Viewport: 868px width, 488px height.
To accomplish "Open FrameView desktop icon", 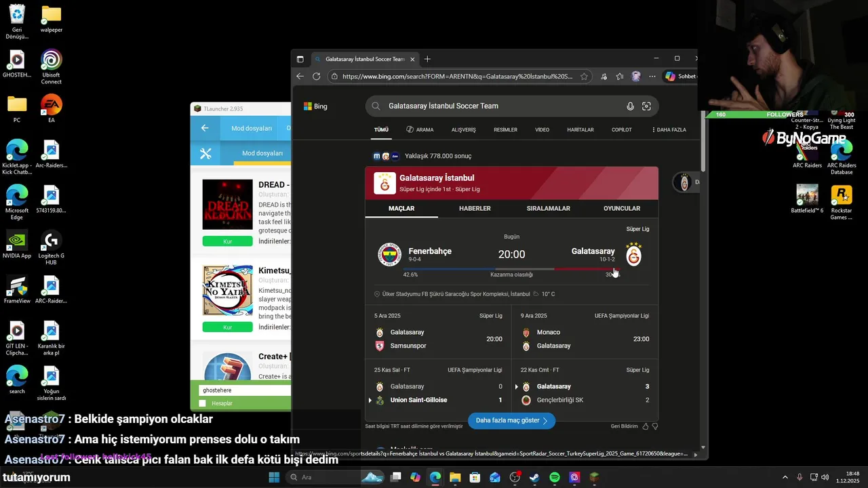I will tap(17, 289).
